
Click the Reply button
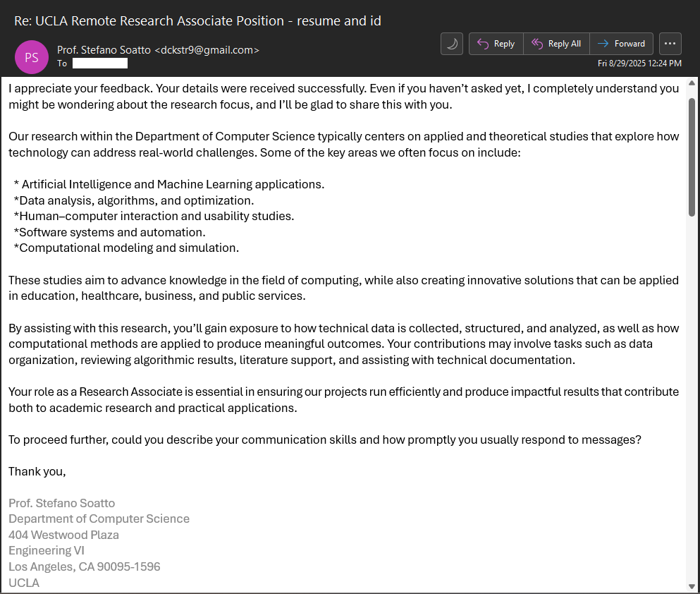[496, 44]
